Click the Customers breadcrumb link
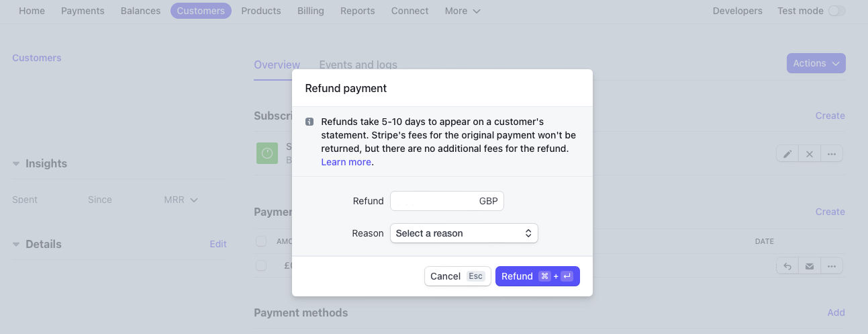Image resolution: width=868 pixels, height=334 pixels. click(37, 58)
